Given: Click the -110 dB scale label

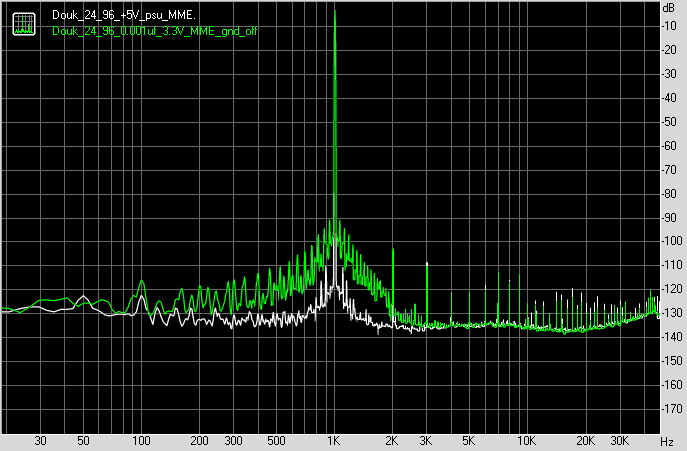Looking at the screenshot, I should pyautogui.click(x=672, y=265).
